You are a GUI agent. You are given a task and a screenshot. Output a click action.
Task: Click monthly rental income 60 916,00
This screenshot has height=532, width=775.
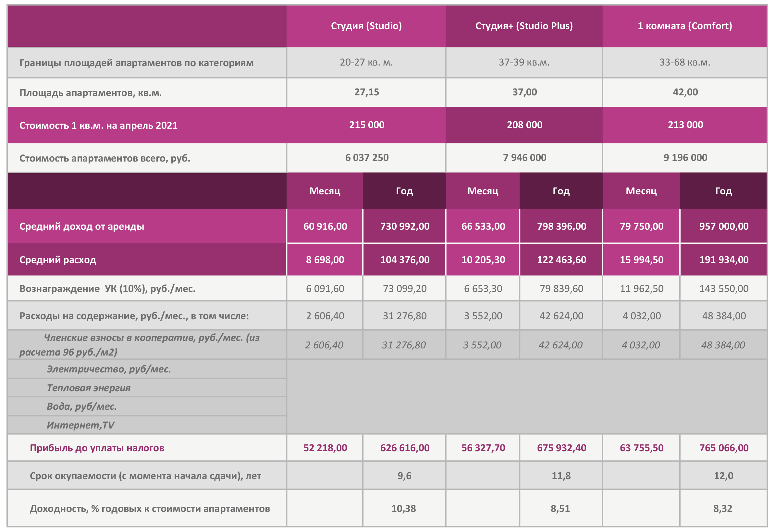point(325,226)
